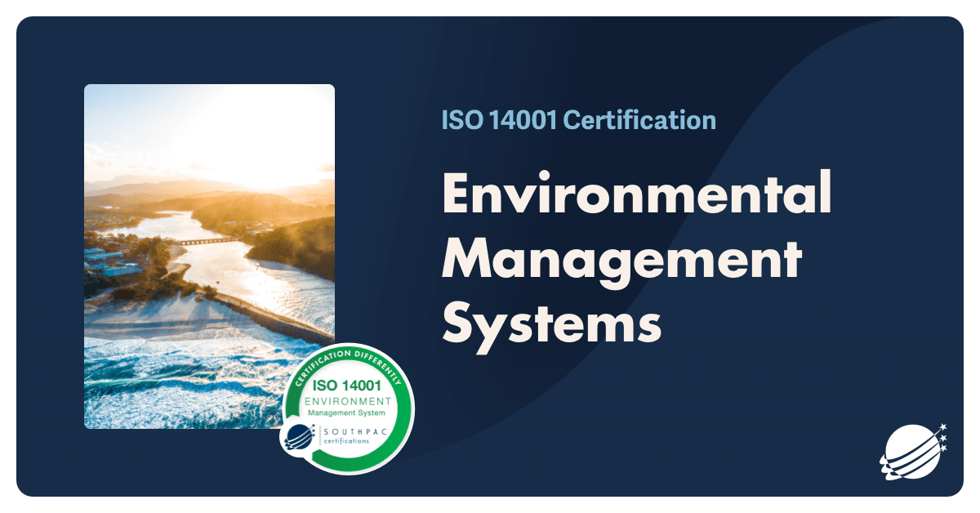Click the green 'ENVIRONMENT' label in badge
Screen dimensions: 980x513
point(348,401)
